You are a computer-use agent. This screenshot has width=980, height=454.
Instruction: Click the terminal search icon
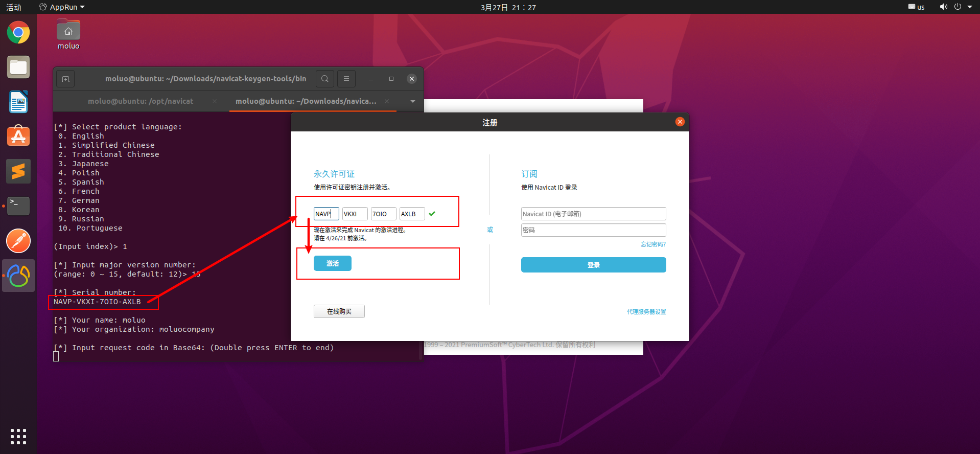(x=325, y=79)
